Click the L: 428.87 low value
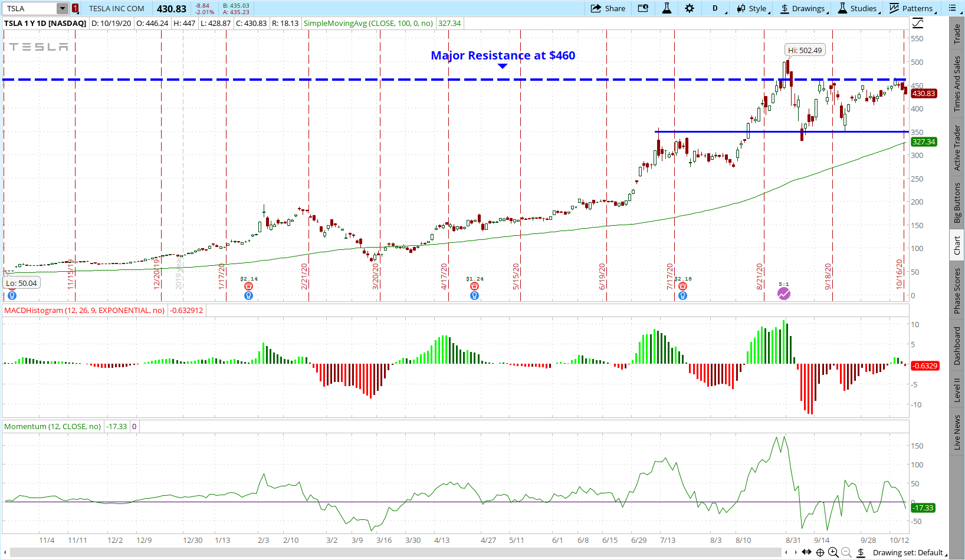The height and width of the screenshot is (560, 965). (215, 23)
